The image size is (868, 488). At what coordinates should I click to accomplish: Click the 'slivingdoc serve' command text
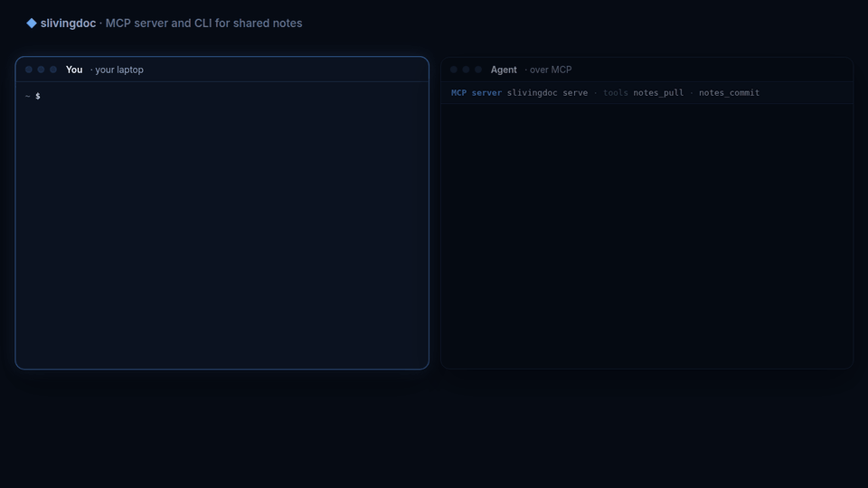pyautogui.click(x=548, y=92)
